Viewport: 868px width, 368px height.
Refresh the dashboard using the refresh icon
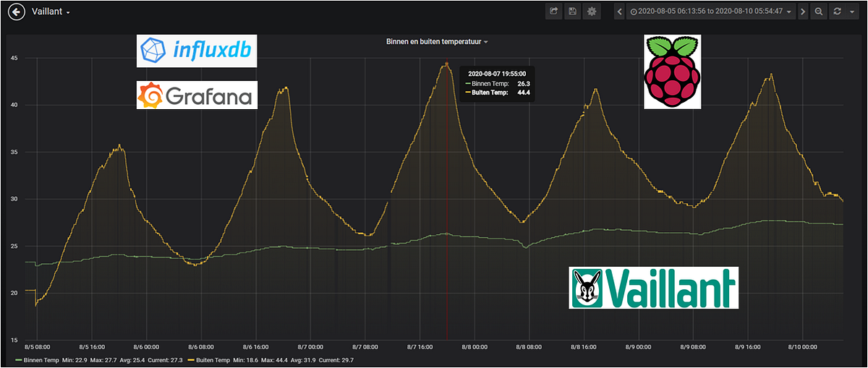pos(837,12)
